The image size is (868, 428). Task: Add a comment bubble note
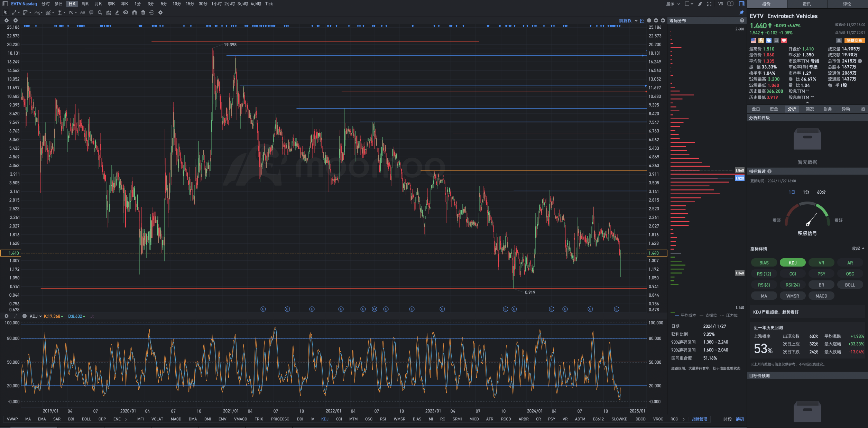(91, 12)
